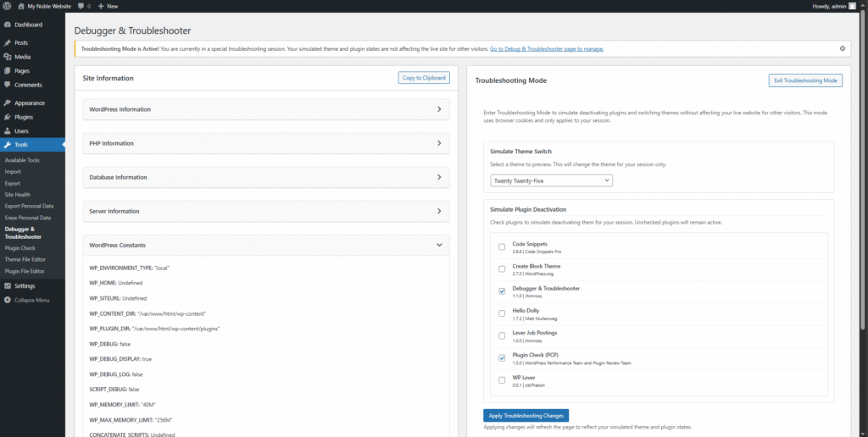Check the Code Snippets plugin checkbox

click(502, 246)
